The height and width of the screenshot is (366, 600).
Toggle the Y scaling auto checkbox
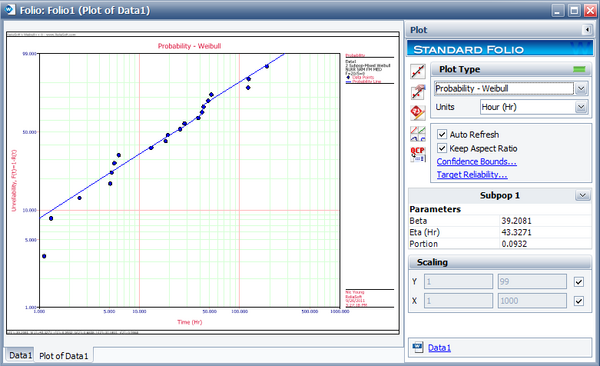point(579,282)
